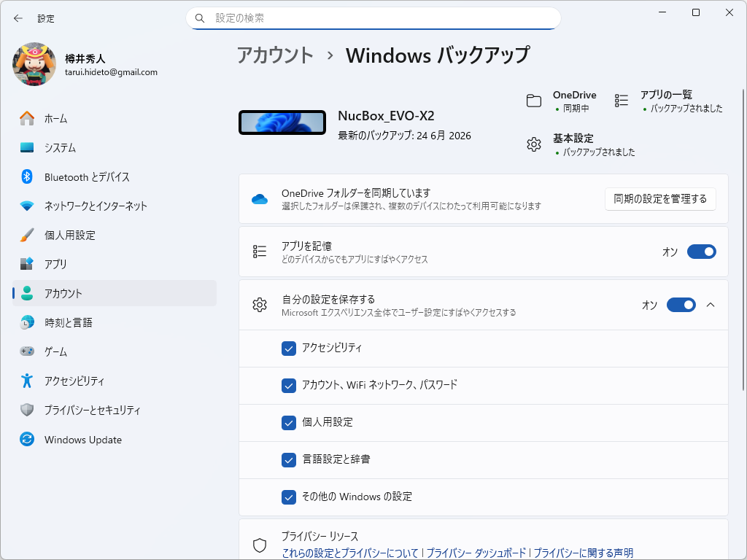Turn off the 自分の設定を保存する toggle
The image size is (747, 560).
click(681, 305)
